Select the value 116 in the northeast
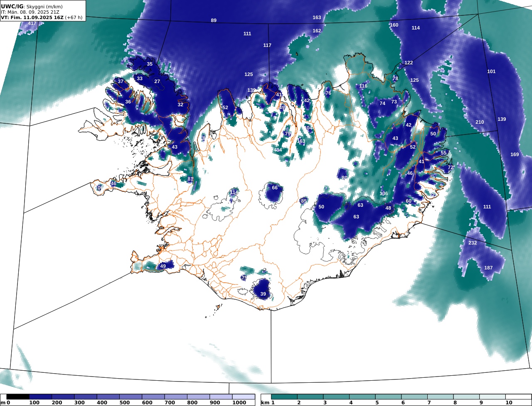 coord(363,86)
